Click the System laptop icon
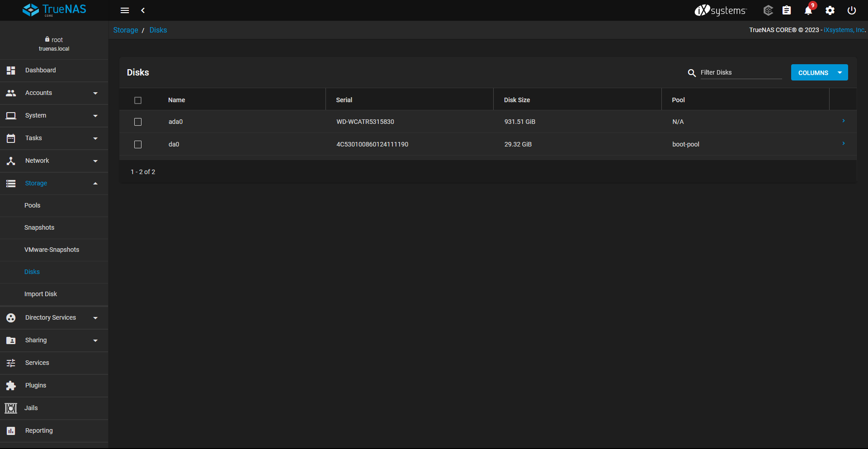Image resolution: width=868 pixels, height=449 pixels. [11, 115]
